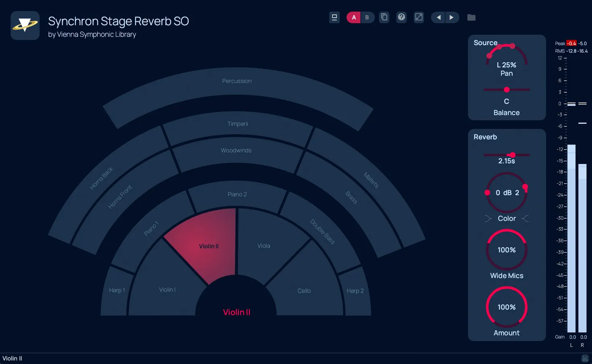Click the Balance C value
592x364 pixels.
(507, 101)
